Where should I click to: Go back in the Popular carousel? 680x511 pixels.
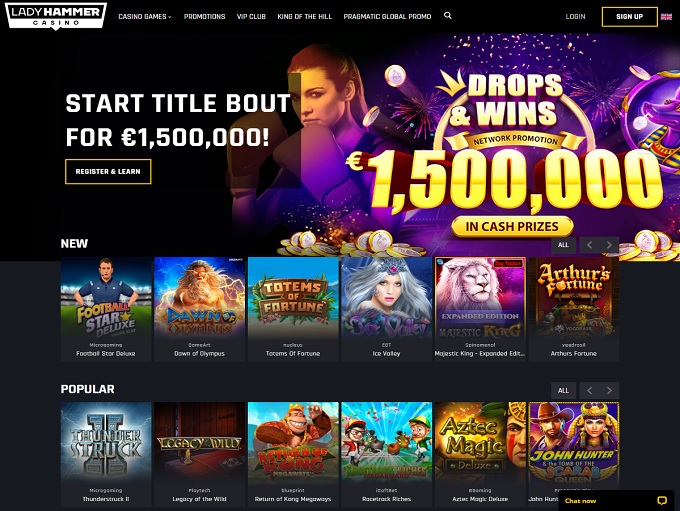click(589, 390)
